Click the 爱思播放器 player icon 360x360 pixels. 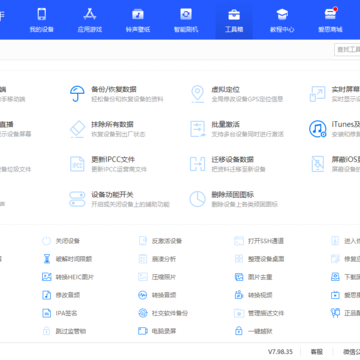(x=335, y=295)
